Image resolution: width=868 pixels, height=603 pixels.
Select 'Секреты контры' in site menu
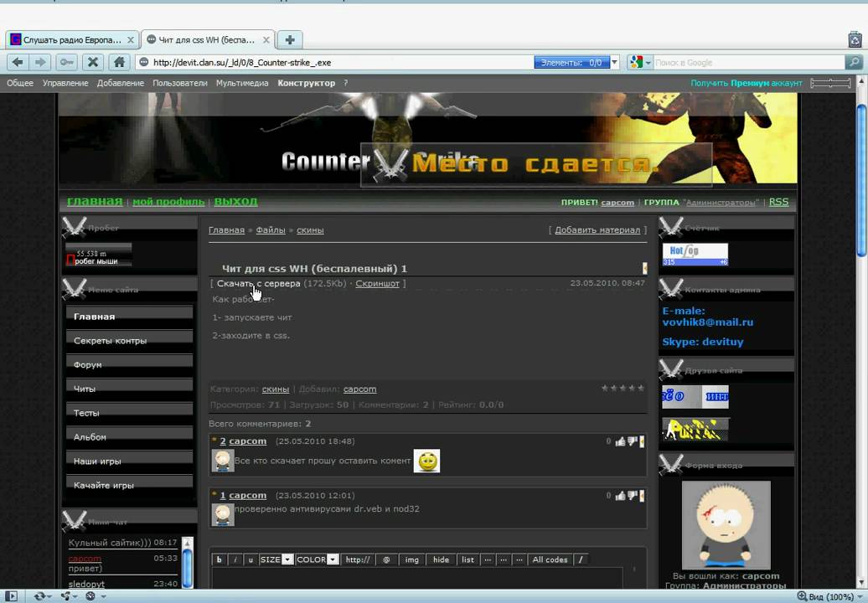point(129,341)
